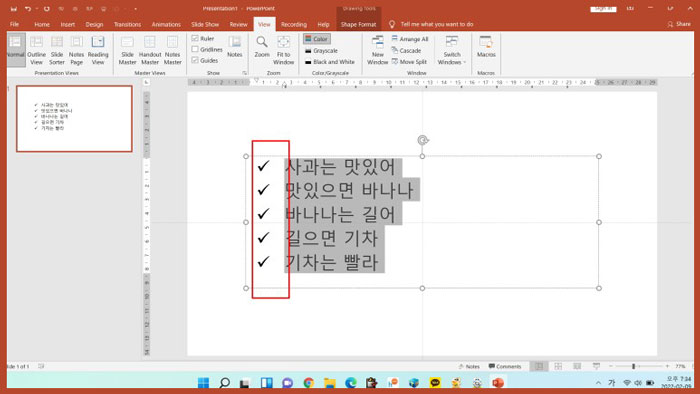Click the text line '길으면 기차'
700x394 pixels.
[331, 238]
